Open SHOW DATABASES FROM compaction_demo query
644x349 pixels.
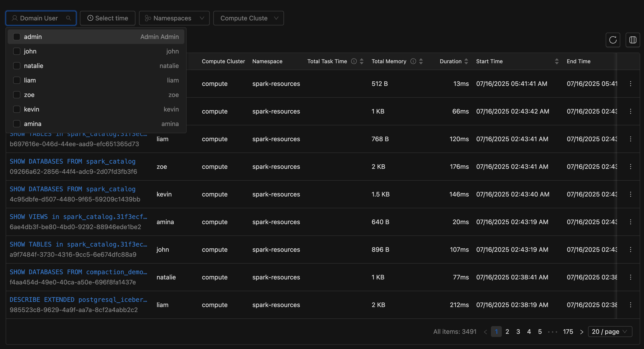click(78, 272)
